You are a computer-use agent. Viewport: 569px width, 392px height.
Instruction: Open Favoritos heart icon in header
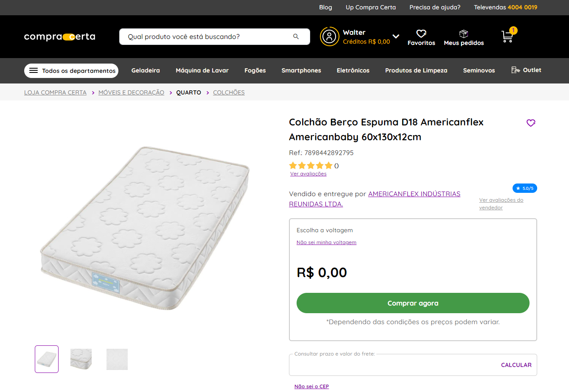421,33
